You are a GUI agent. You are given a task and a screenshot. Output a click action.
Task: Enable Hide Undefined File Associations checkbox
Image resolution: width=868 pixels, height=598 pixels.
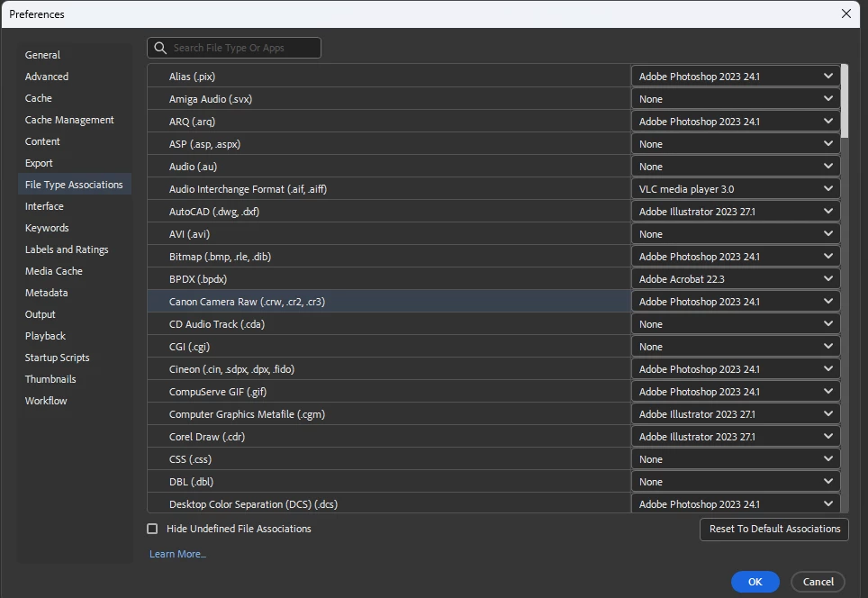coord(152,529)
